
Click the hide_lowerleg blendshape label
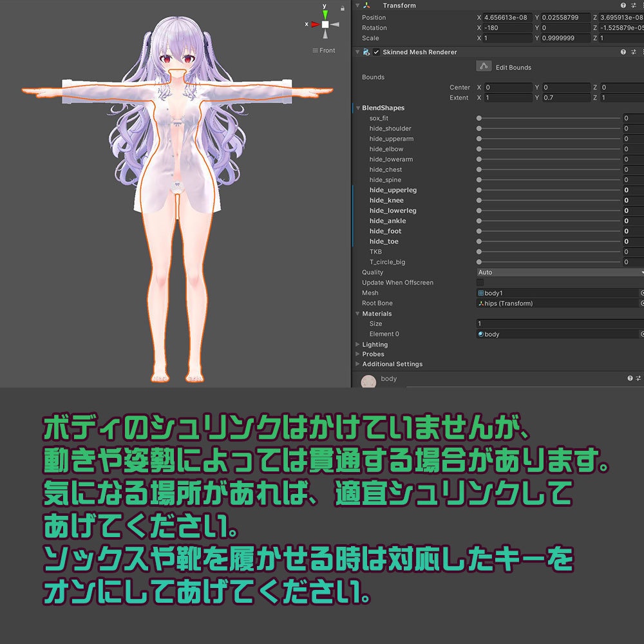393,211
